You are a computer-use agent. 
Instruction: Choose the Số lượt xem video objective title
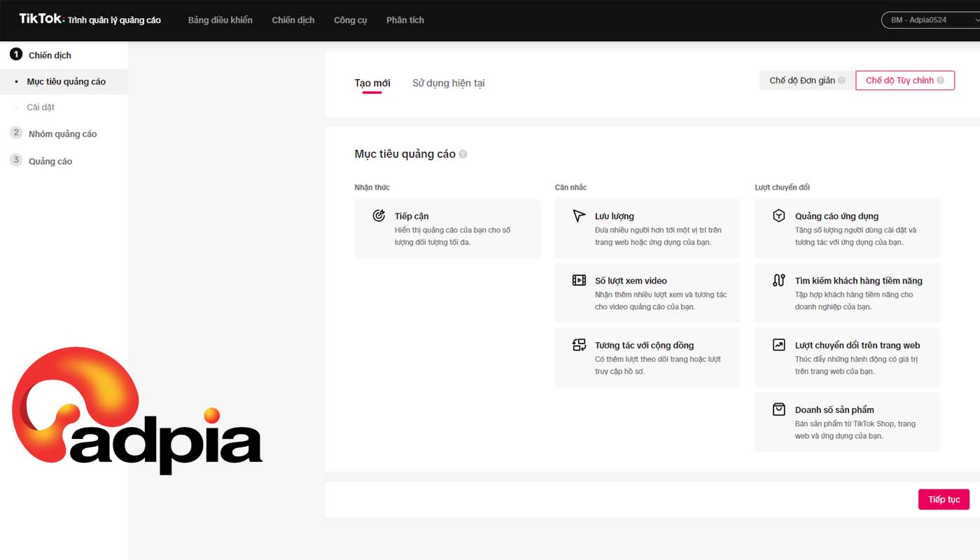pyautogui.click(x=631, y=281)
